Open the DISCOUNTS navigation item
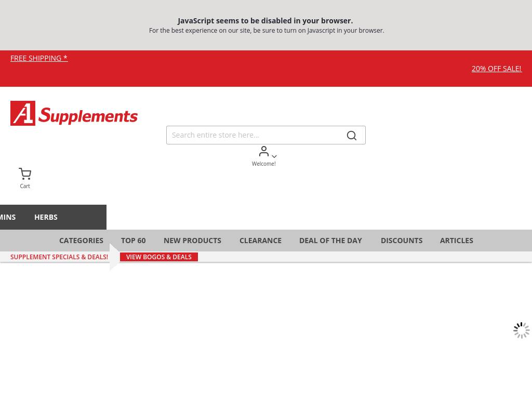This screenshot has width=532, height=399. tap(401, 241)
